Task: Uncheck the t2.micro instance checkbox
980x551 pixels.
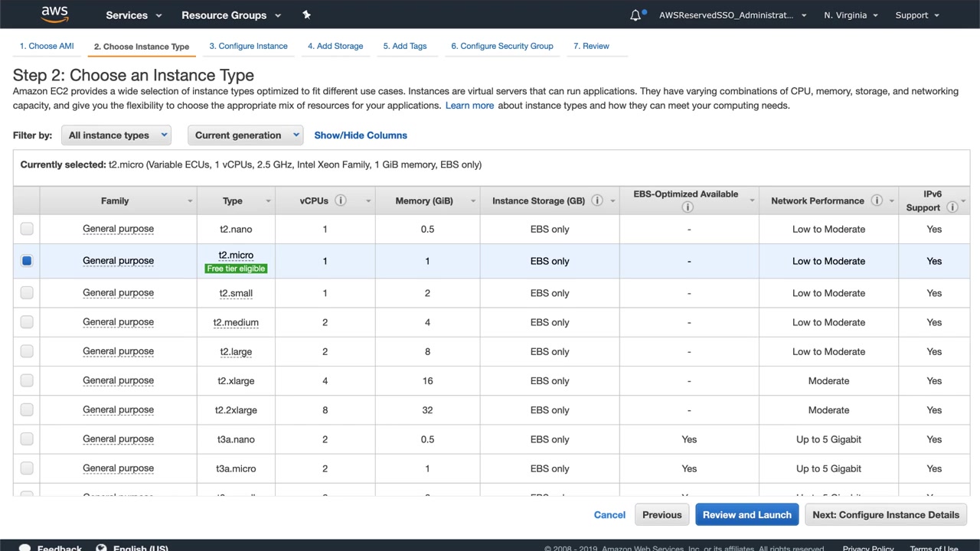Action: coord(27,261)
